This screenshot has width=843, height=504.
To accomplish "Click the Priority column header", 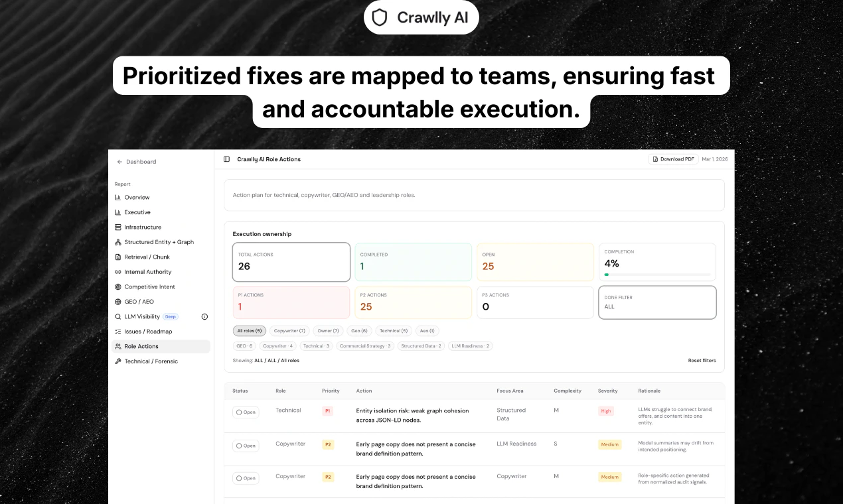I will [331, 391].
